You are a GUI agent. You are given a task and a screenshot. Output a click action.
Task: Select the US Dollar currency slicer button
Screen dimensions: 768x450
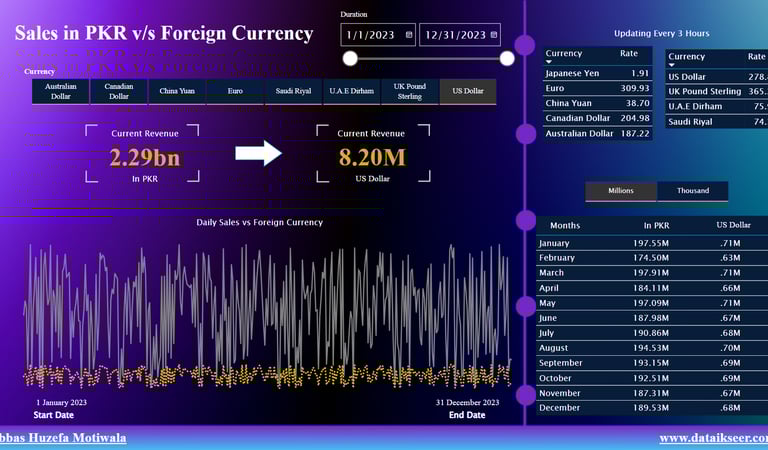coord(468,91)
